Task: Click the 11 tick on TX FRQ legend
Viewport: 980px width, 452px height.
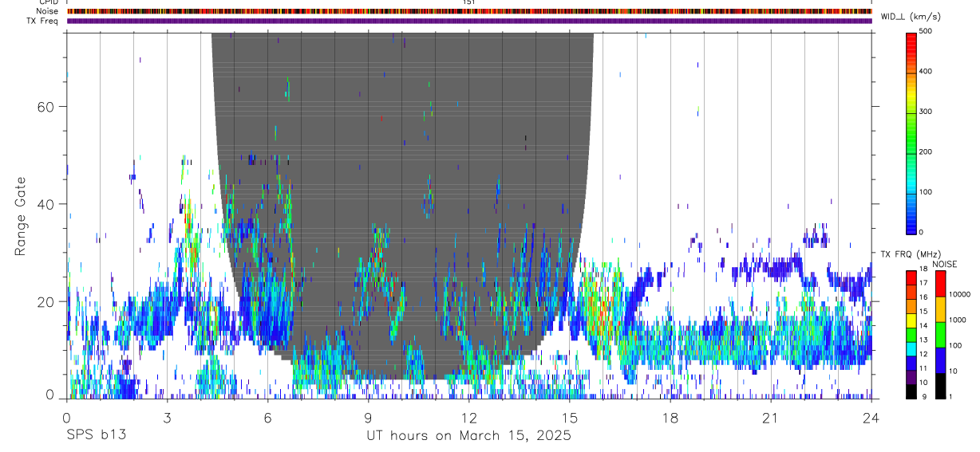Action: click(x=923, y=368)
